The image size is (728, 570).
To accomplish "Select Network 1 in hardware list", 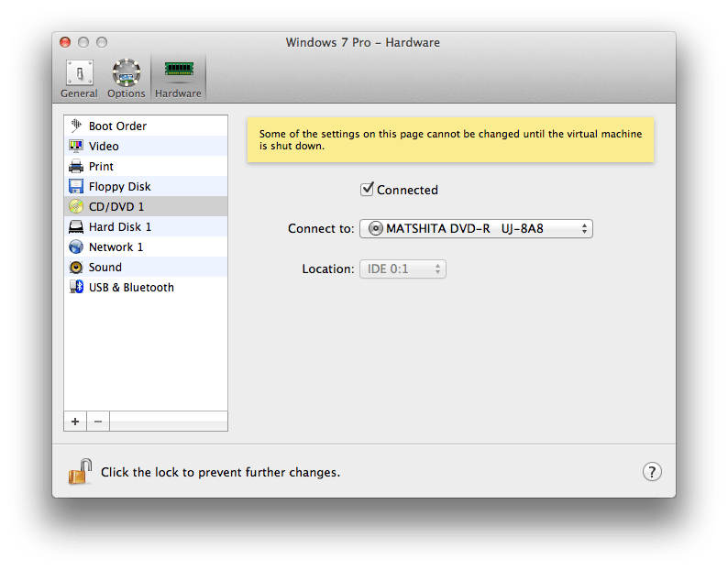I will coord(146,247).
